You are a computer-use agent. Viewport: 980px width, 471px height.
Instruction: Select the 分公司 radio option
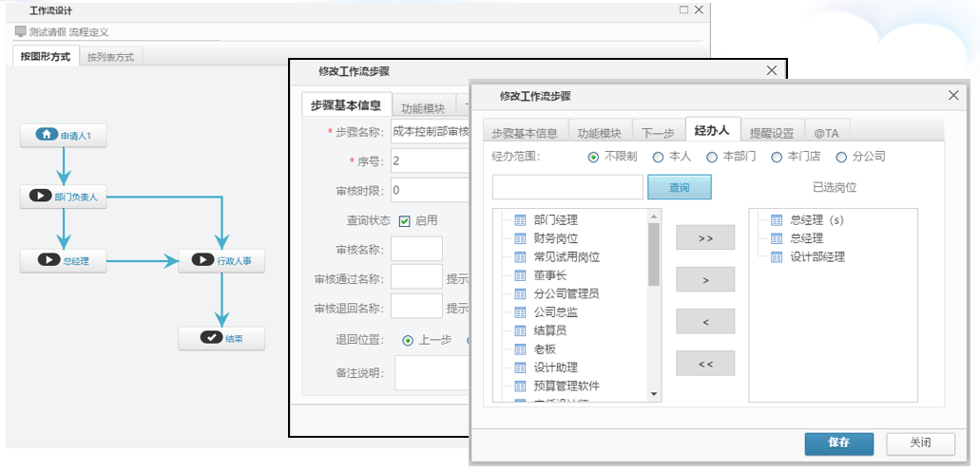tap(841, 157)
